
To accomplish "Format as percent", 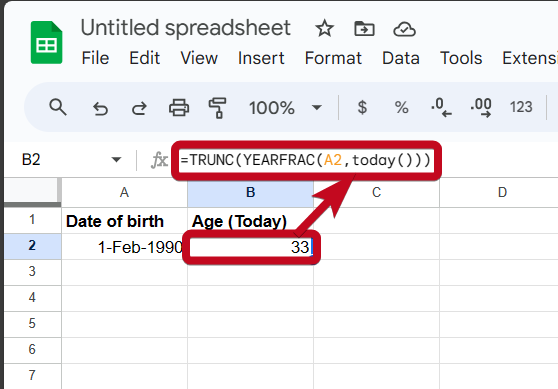I will point(401,107).
